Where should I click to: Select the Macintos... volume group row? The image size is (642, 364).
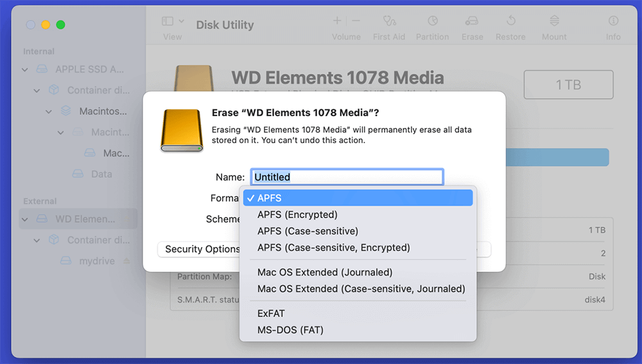point(78,111)
